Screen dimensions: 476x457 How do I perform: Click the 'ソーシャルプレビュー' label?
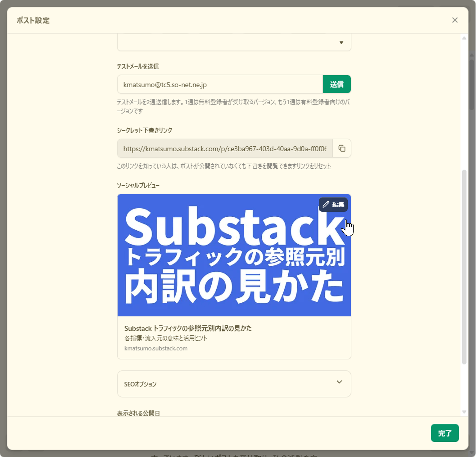(138, 186)
